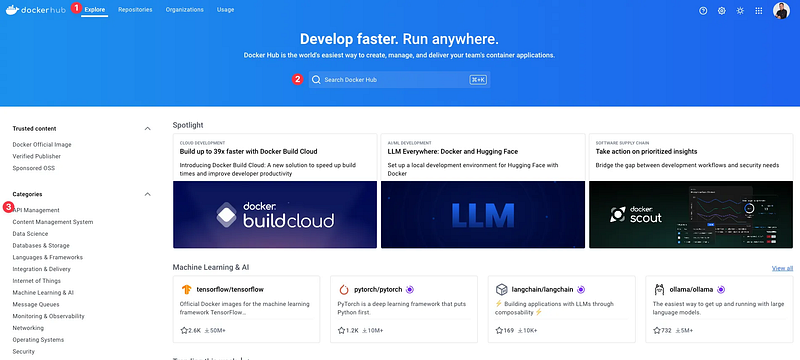This screenshot has width=800, height=360.
Task: Open 'LLM Everywhere: Docker and Hugging Face' title
Action: [453, 151]
